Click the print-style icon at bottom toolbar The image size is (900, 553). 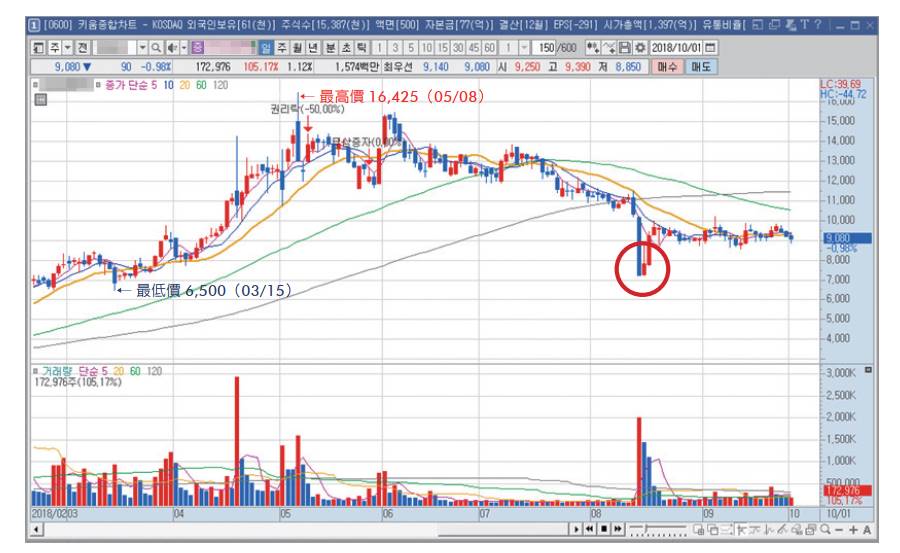pos(810,529)
